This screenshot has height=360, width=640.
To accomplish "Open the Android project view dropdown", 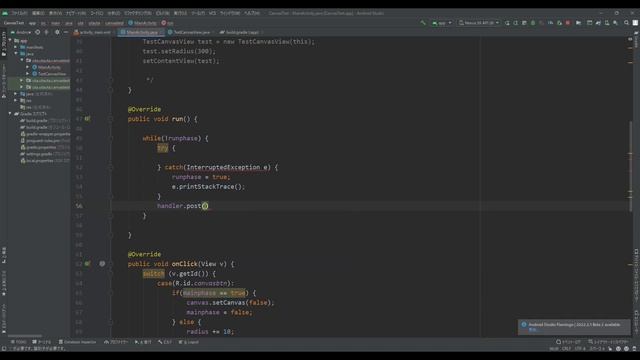I will 20,32.
